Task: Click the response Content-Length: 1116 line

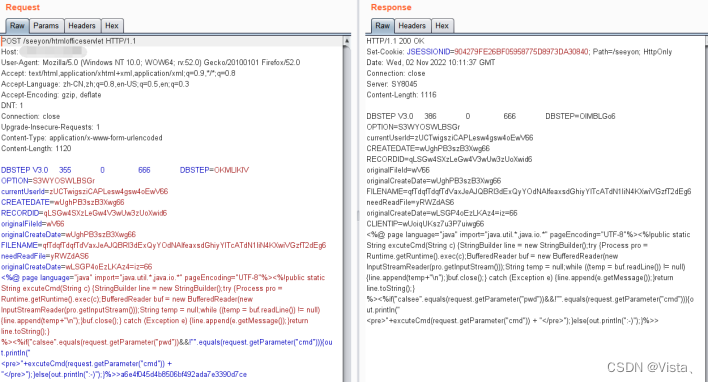Action: pyautogui.click(x=401, y=95)
